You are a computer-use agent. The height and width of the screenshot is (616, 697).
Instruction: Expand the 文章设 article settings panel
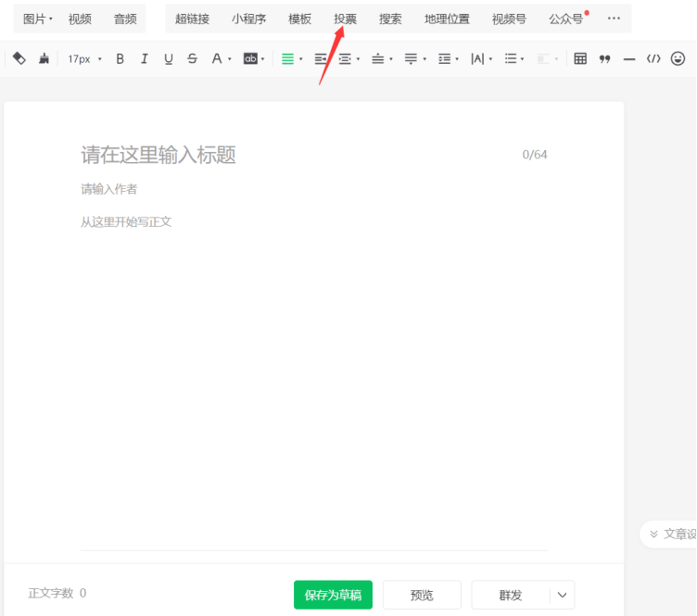(x=669, y=534)
